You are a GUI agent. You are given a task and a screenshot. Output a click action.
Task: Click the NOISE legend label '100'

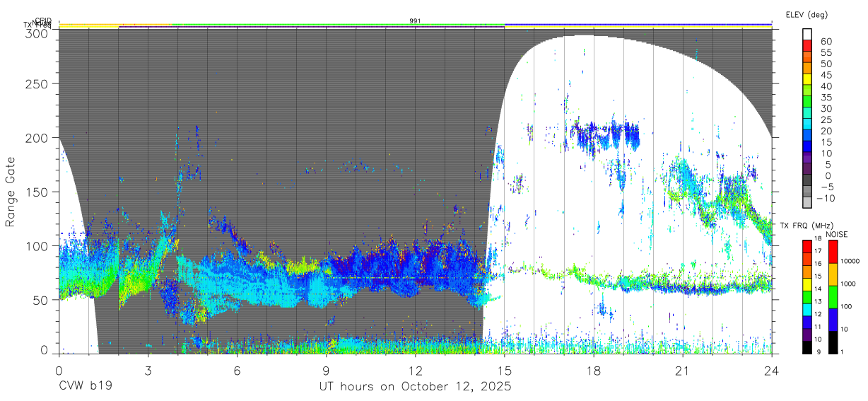[845, 307]
